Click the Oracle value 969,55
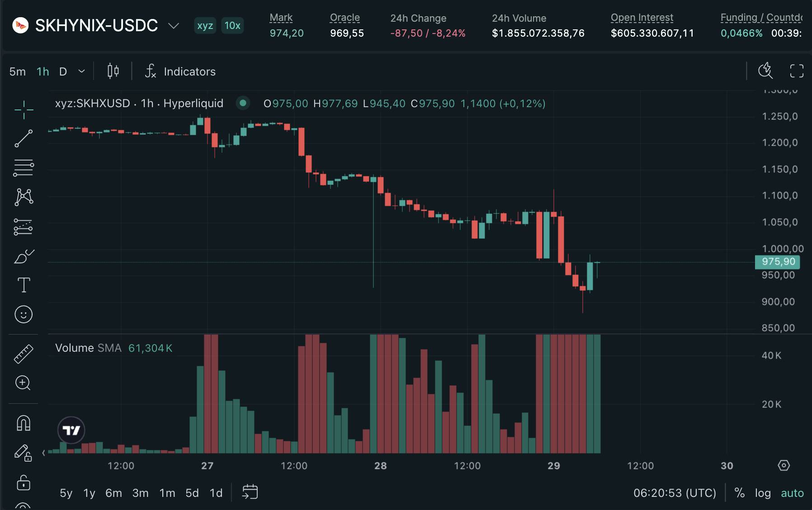The height and width of the screenshot is (510, 812). click(x=347, y=33)
